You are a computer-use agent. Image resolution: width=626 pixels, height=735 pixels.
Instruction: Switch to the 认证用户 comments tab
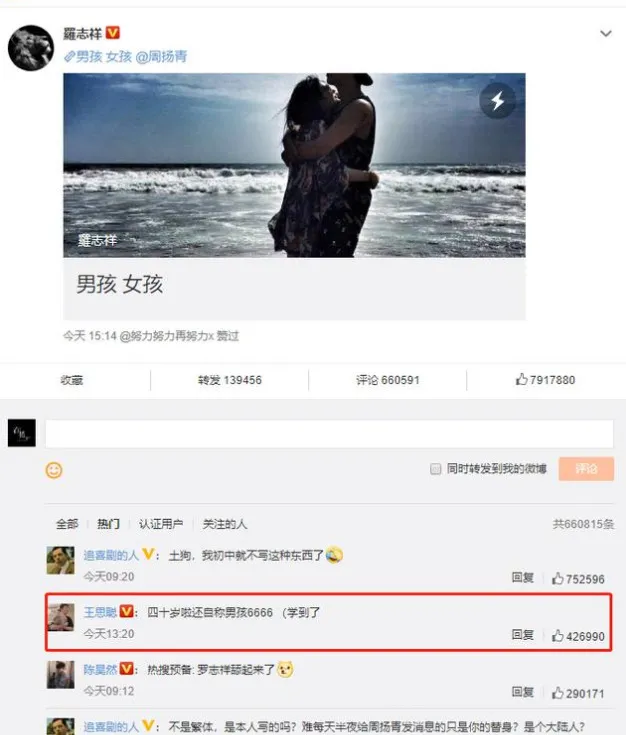click(x=161, y=524)
